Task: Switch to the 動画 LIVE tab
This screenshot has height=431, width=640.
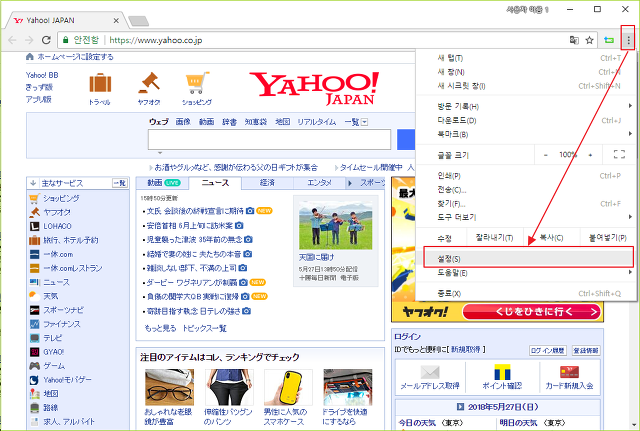Action: click(162, 183)
